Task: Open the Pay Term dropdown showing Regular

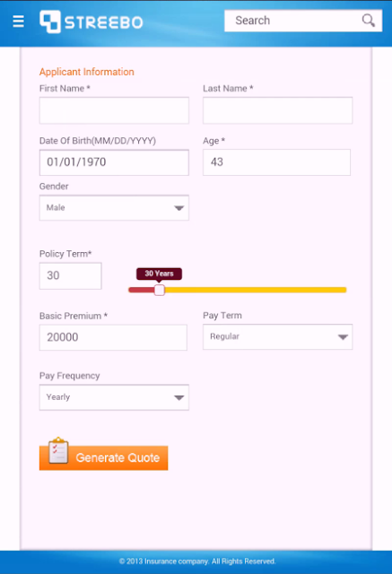Action: click(278, 336)
